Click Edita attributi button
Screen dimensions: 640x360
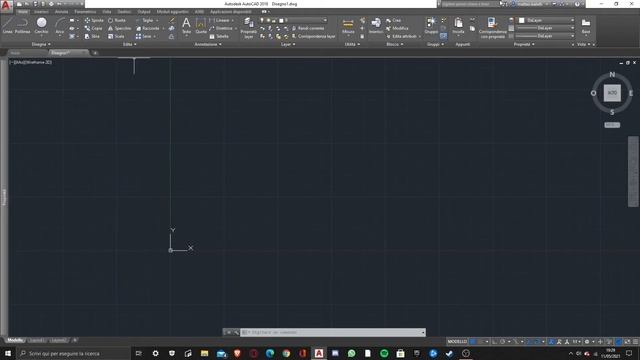pos(401,36)
